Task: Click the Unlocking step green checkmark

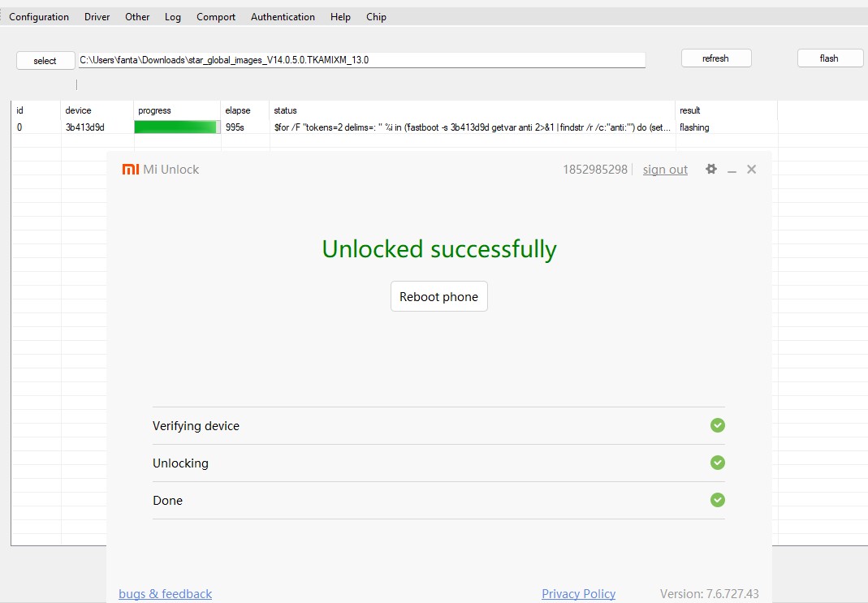Action: tap(718, 463)
